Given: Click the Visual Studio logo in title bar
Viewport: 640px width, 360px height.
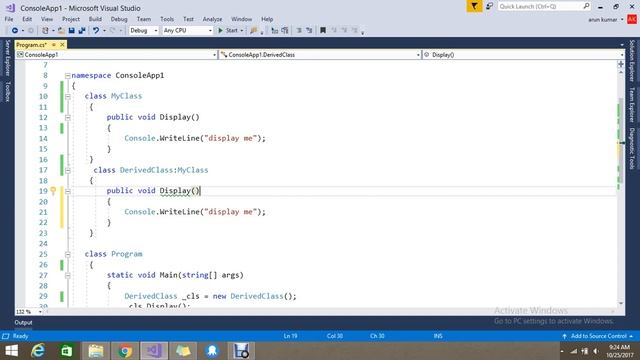Looking at the screenshot, I should coord(10,8).
